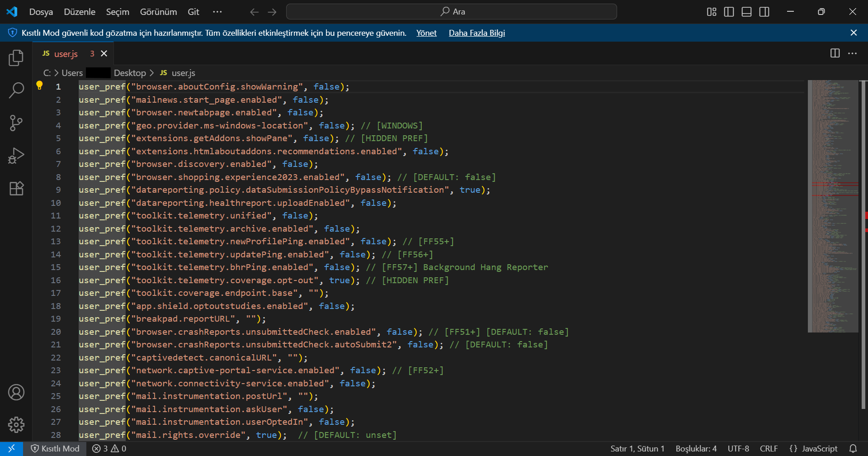
Task: Click the Ara command center search box
Action: [x=452, y=12]
